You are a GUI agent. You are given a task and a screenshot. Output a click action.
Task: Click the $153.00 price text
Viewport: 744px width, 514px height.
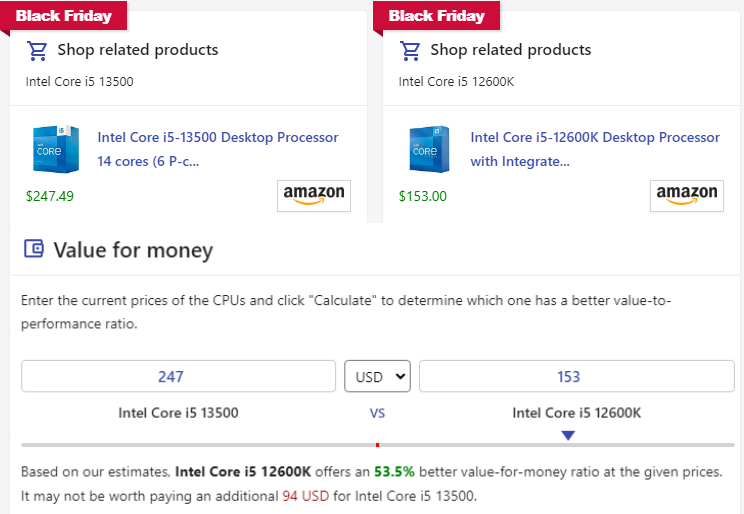pos(423,196)
